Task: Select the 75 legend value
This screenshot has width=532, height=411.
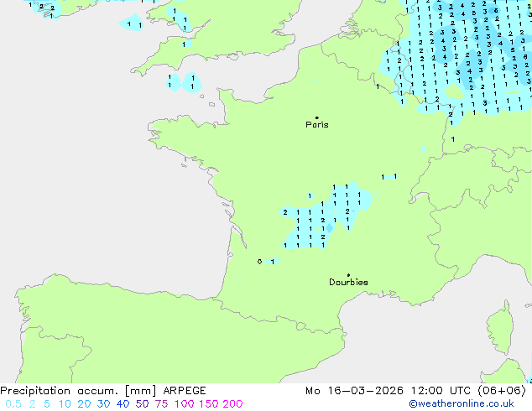Action: tap(161, 404)
